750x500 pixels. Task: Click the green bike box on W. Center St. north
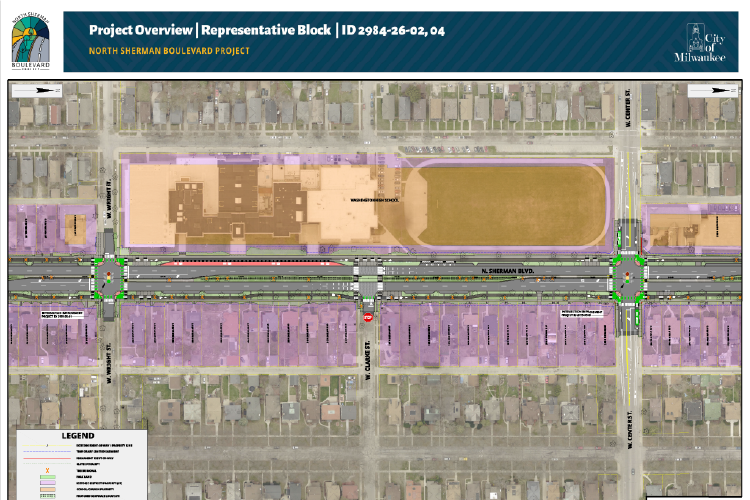619,237
